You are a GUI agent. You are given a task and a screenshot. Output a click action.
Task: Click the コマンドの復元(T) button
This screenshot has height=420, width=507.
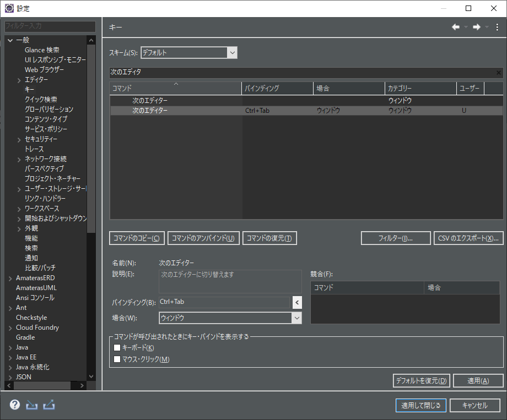[269, 238]
